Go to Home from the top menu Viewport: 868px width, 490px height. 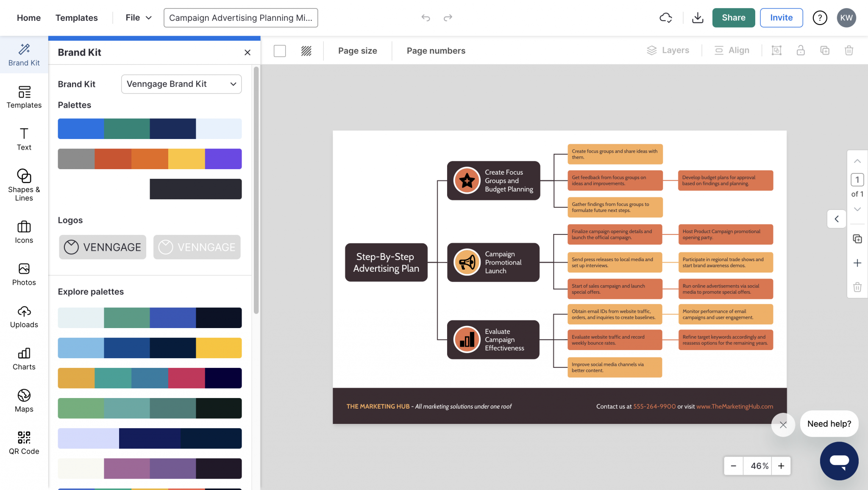(28, 18)
